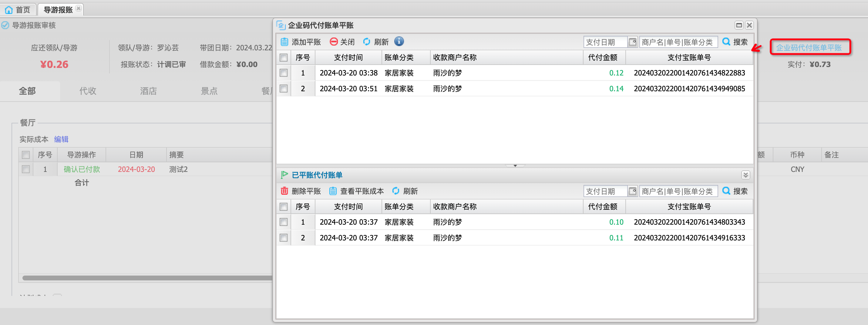Click the 2024-03-20 date in 餐厅 row
This screenshot has height=325, width=868.
point(136,169)
